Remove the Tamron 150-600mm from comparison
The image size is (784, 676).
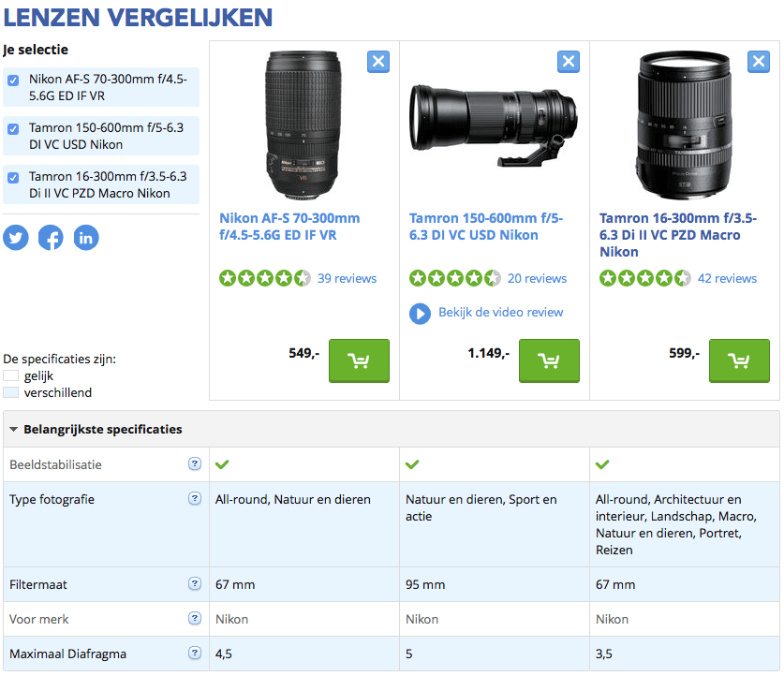click(569, 61)
